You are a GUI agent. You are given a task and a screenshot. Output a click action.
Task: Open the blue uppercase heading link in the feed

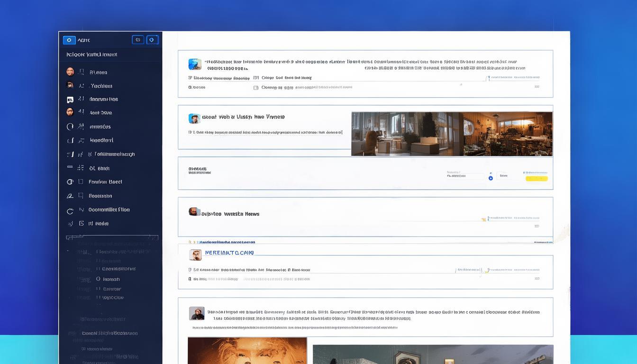coord(229,253)
